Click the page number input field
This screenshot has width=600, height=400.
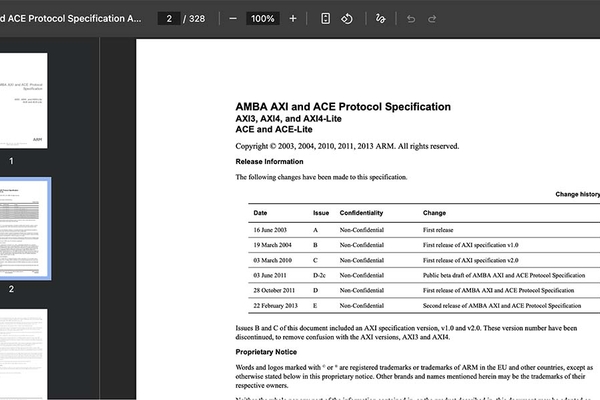[168, 19]
